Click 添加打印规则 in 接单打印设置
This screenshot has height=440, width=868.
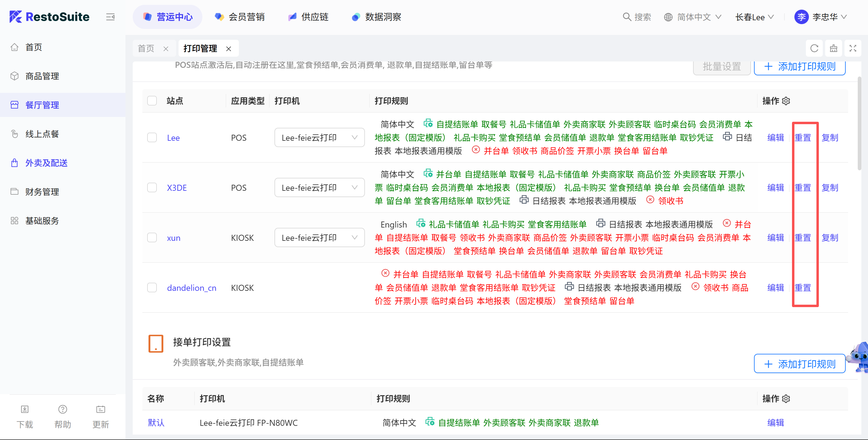799,364
